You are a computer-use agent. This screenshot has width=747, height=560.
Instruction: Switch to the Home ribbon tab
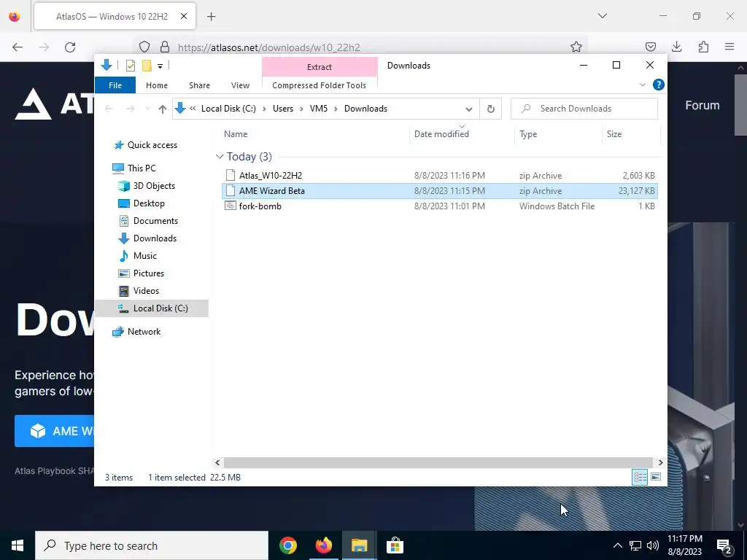(157, 85)
